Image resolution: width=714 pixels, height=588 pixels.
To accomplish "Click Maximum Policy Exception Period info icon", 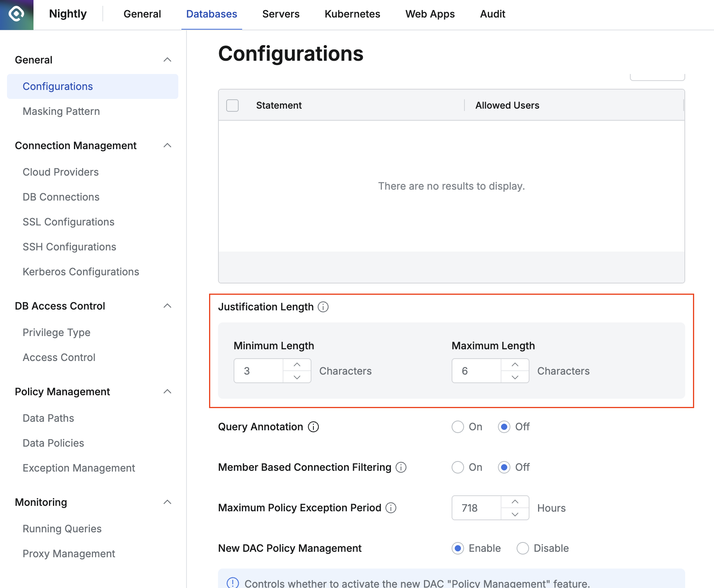I will 391,508.
